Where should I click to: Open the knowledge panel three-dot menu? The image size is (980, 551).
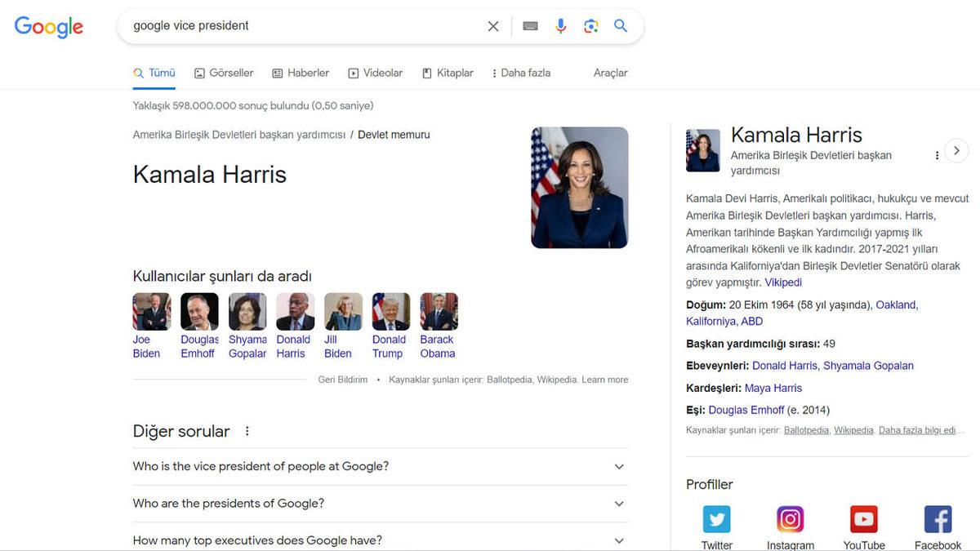pyautogui.click(x=937, y=154)
